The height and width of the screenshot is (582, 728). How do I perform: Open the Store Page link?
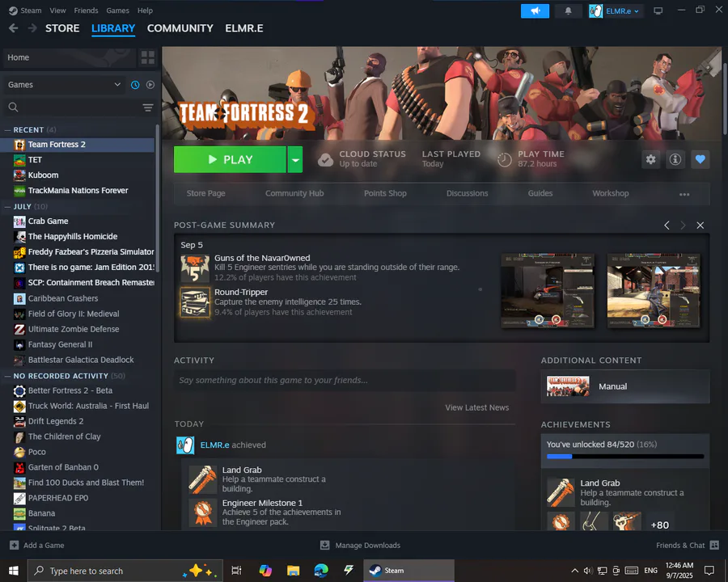[205, 193]
